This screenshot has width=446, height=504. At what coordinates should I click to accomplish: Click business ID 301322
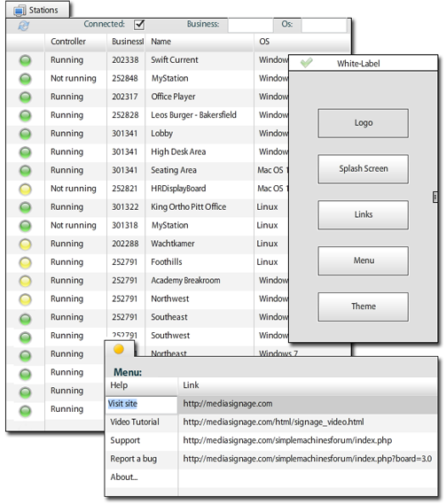click(125, 207)
